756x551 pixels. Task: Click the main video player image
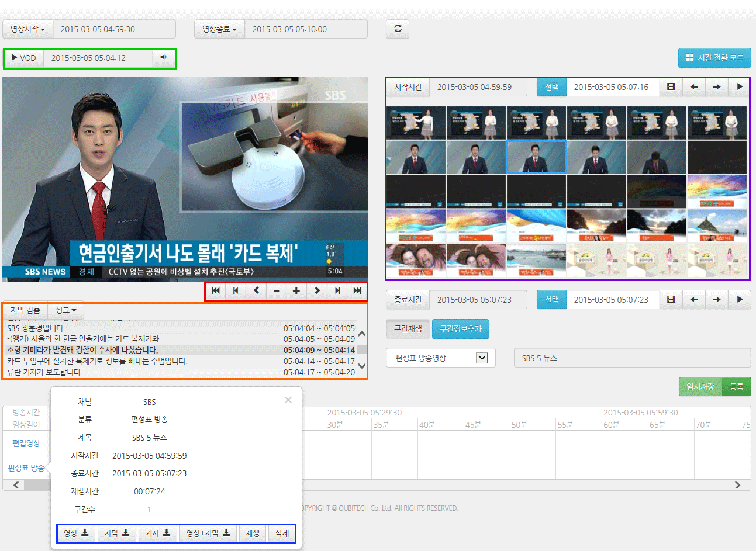[185, 178]
